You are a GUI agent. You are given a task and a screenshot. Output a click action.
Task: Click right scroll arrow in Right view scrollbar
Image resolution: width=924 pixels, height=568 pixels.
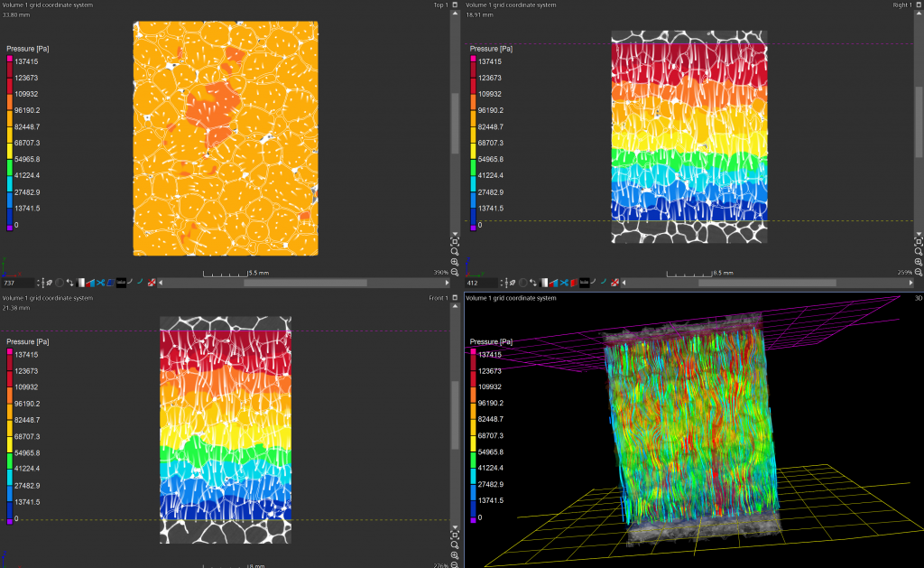(x=910, y=283)
